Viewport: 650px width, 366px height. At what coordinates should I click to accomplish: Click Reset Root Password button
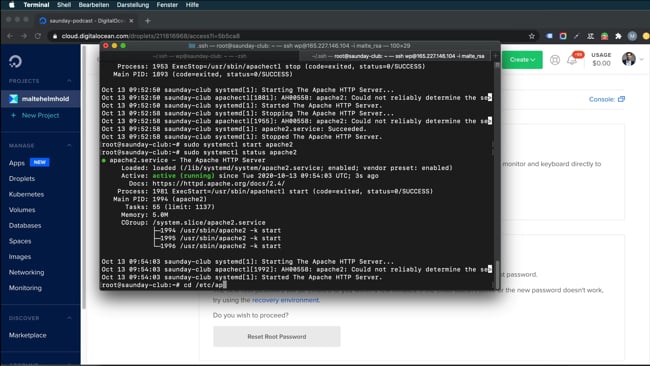276,337
